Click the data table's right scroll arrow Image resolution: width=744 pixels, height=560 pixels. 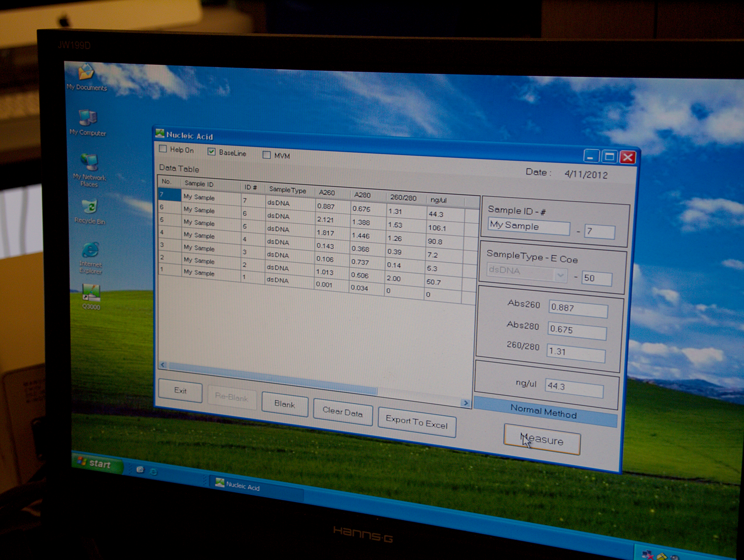click(466, 403)
